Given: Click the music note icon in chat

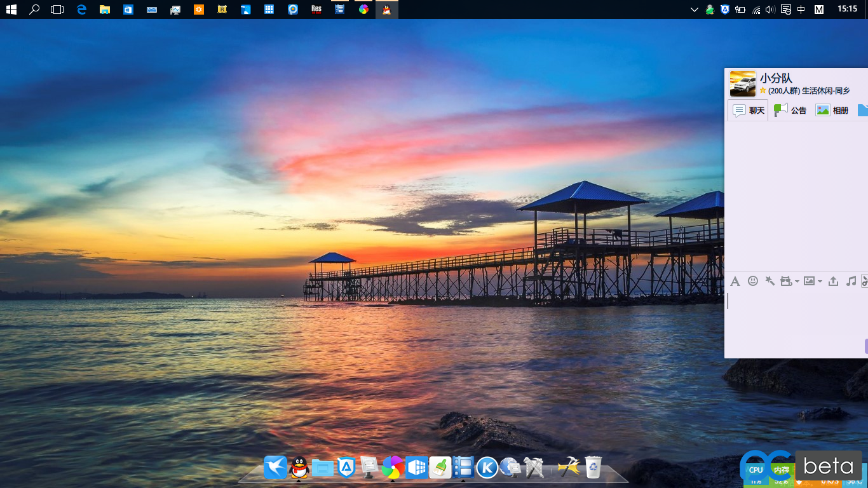Looking at the screenshot, I should click(x=851, y=281).
